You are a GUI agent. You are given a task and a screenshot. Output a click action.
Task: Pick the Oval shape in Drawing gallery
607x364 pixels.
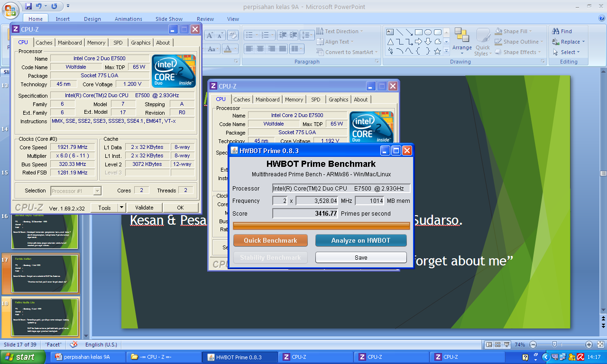pyautogui.click(x=428, y=32)
